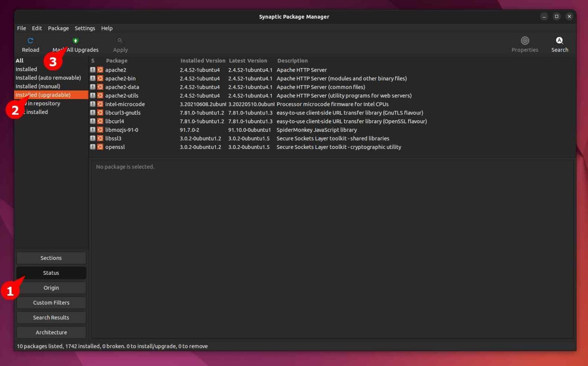Open package Properties via toolbar icon

525,40
